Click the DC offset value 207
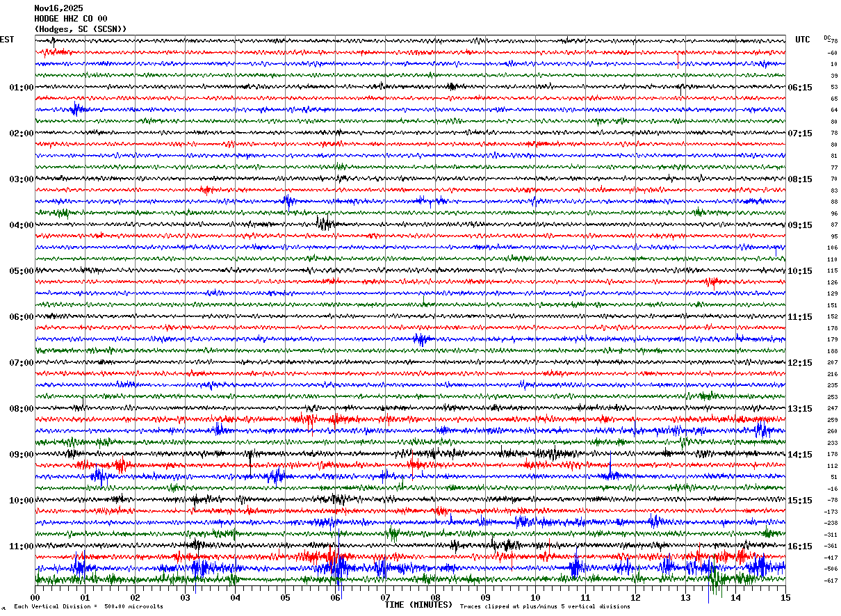The width and height of the screenshot is (841, 616). [833, 362]
